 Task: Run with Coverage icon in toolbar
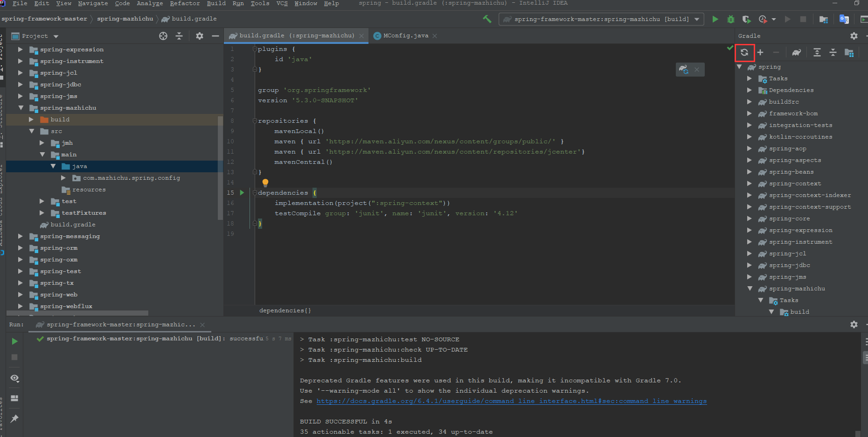click(746, 19)
